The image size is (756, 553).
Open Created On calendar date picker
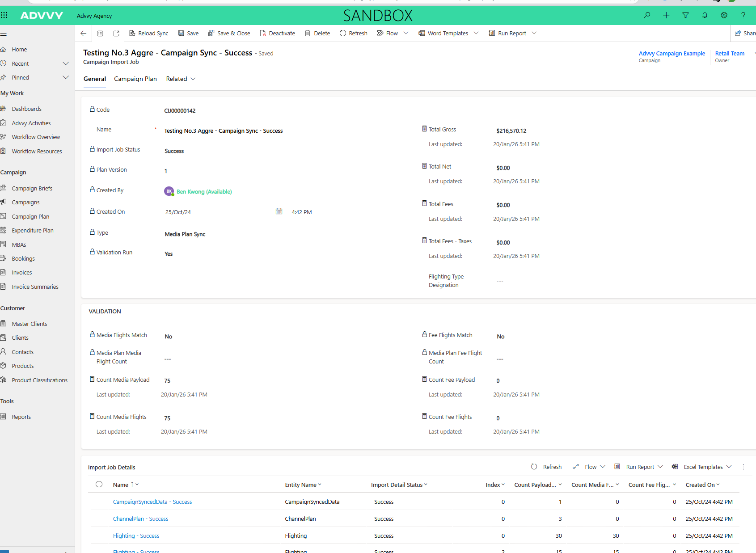click(279, 211)
